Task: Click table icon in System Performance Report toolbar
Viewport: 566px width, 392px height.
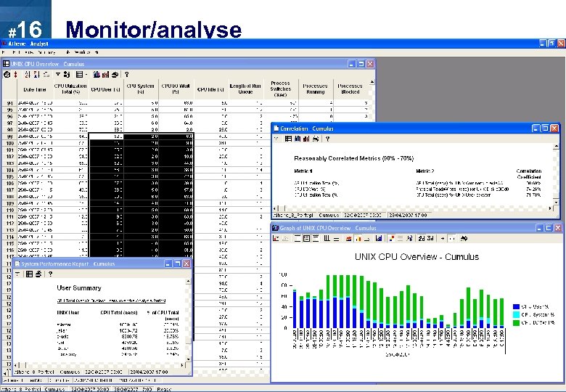Action: (x=29, y=274)
